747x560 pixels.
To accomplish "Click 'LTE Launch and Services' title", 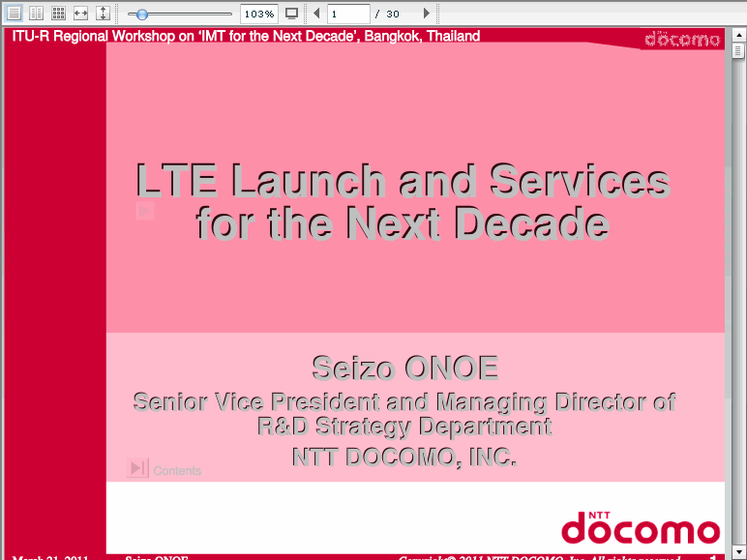I will pyautogui.click(x=403, y=180).
